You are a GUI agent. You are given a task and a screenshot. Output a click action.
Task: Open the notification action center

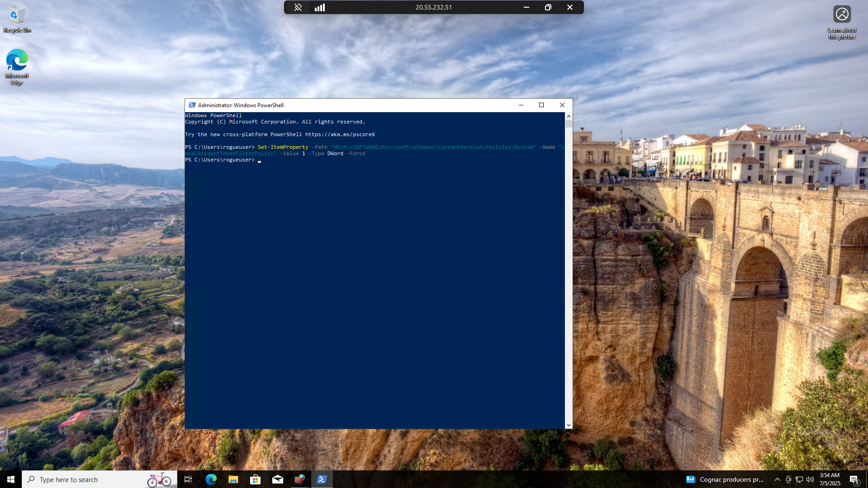click(854, 479)
